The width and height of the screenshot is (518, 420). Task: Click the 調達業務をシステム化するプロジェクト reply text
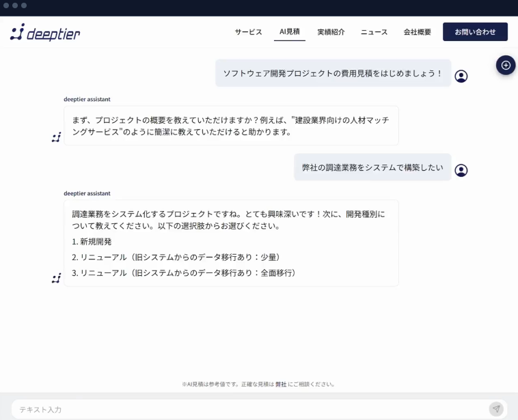pyautogui.click(x=229, y=220)
